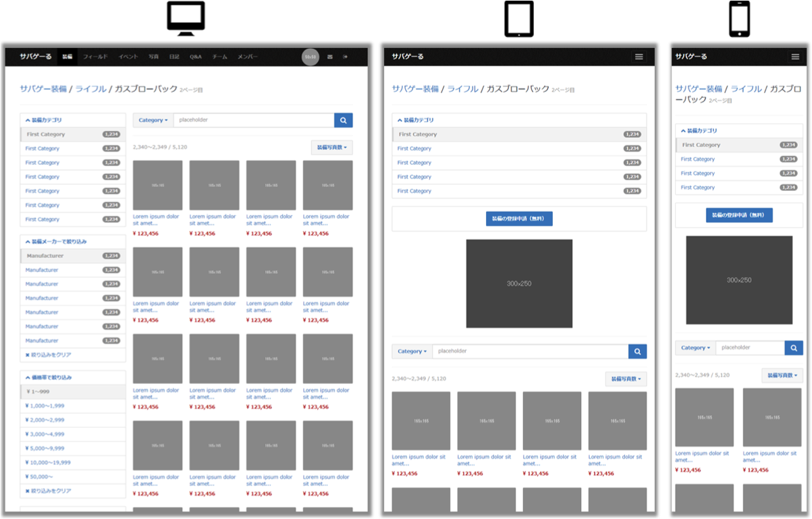Open チーム in the desktop navbar

point(220,57)
